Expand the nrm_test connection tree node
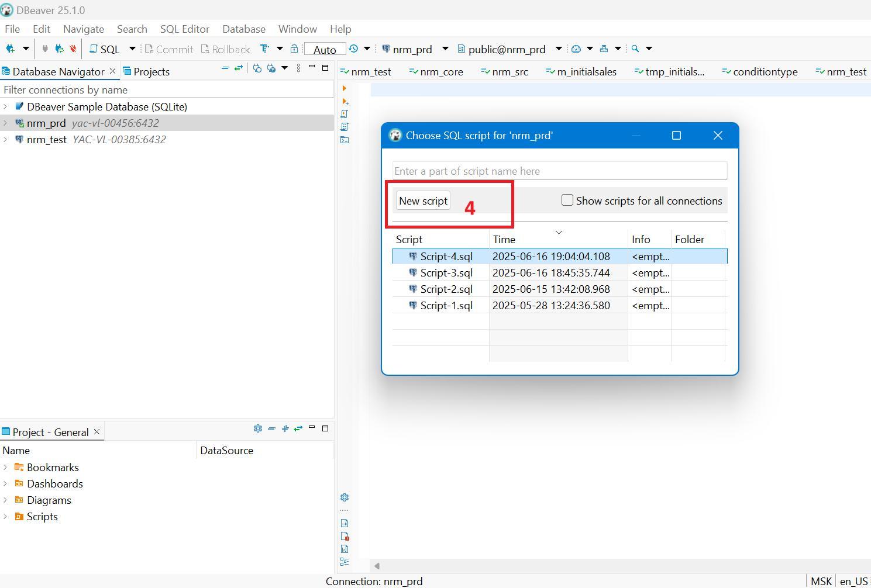This screenshot has width=871, height=588. pos(5,140)
